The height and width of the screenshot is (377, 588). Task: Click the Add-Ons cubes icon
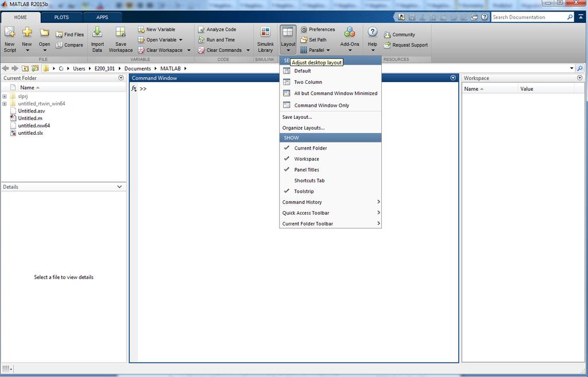[350, 32]
